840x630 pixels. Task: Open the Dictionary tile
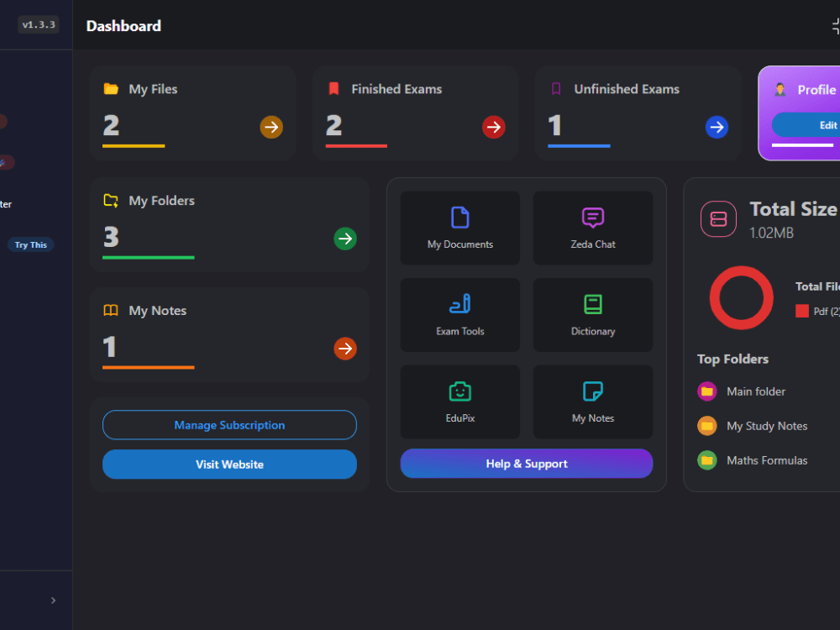(x=593, y=315)
